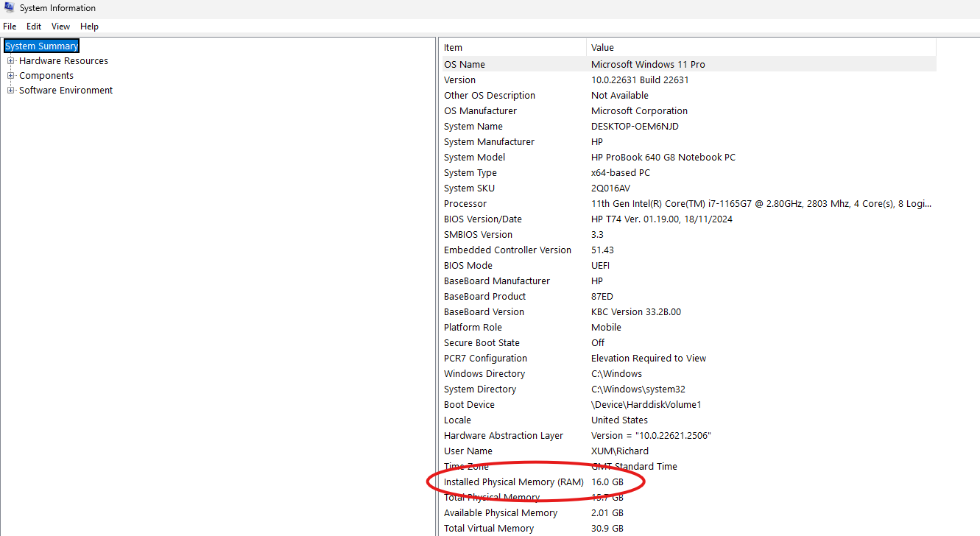Image resolution: width=980 pixels, height=536 pixels.
Task: Click the System Information title bar icon
Action: (x=9, y=8)
